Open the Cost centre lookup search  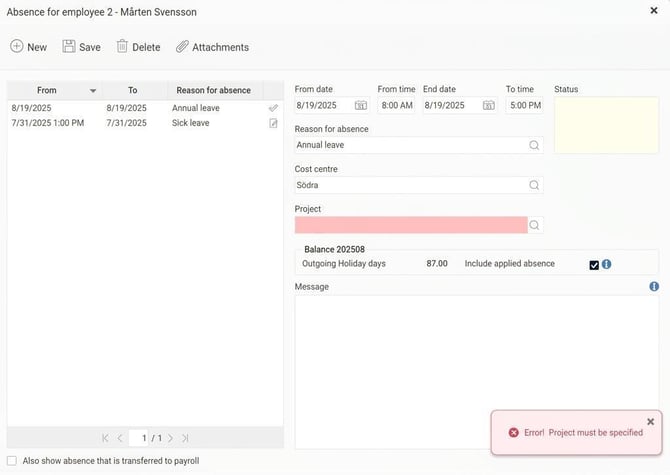pos(534,185)
